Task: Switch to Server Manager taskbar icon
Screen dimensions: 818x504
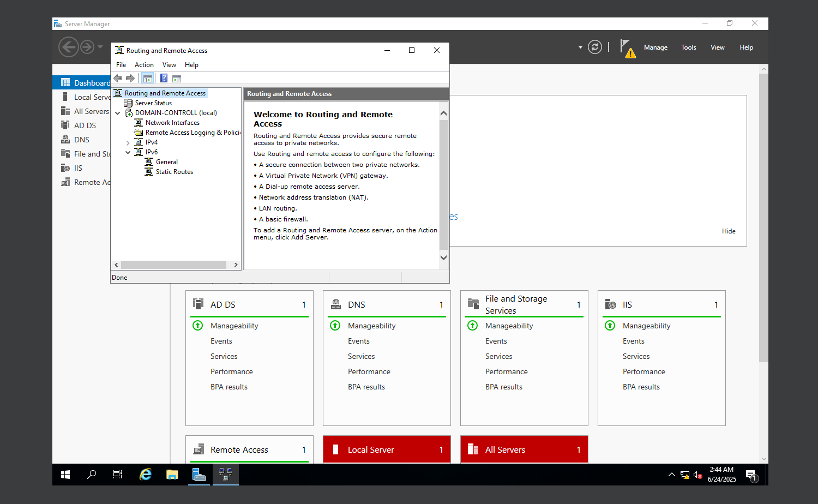Action: pyautogui.click(x=199, y=475)
